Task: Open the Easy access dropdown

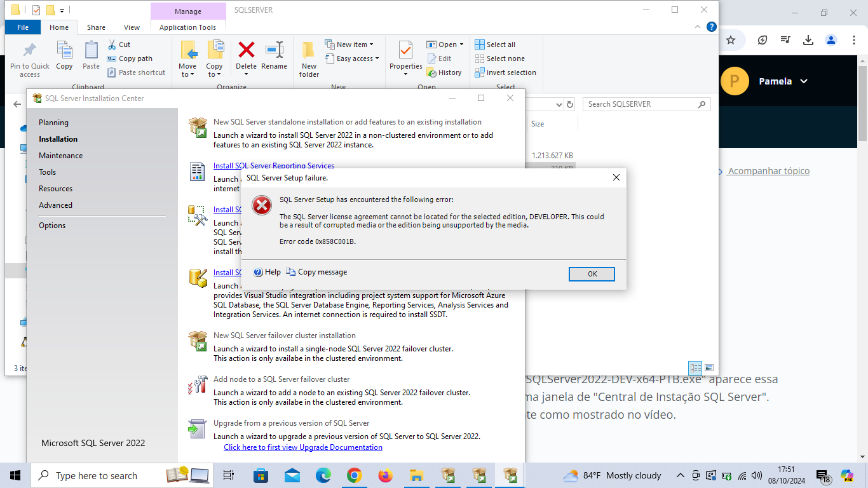Action: click(x=351, y=58)
